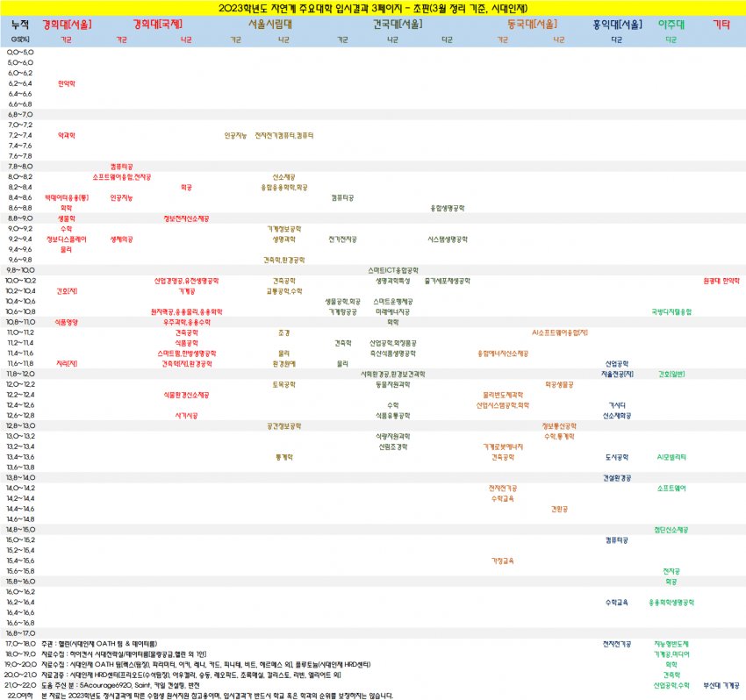
Task: Click the '원광대 한의학' cell
Action: pos(721,281)
